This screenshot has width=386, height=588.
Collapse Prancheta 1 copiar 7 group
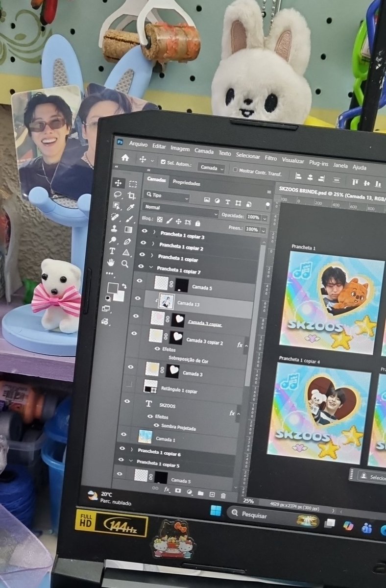(x=151, y=268)
